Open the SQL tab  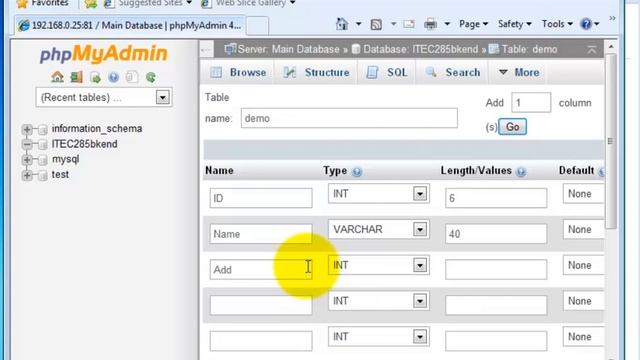387,73
